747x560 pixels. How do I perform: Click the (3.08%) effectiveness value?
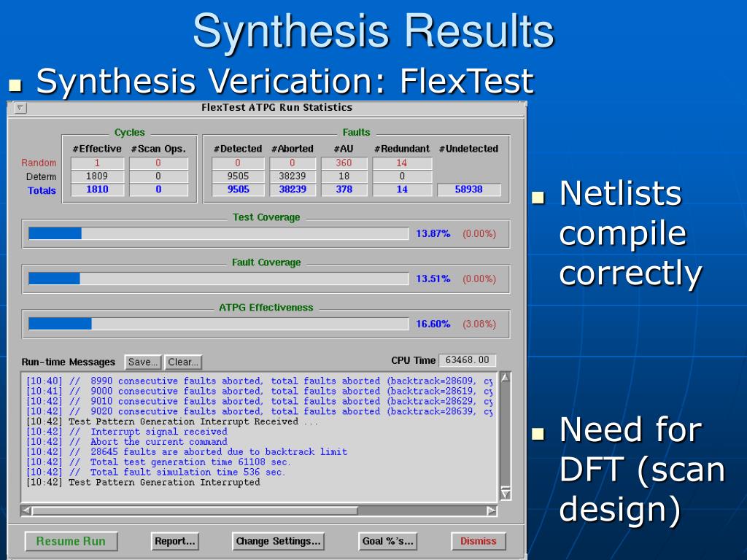coord(479,324)
